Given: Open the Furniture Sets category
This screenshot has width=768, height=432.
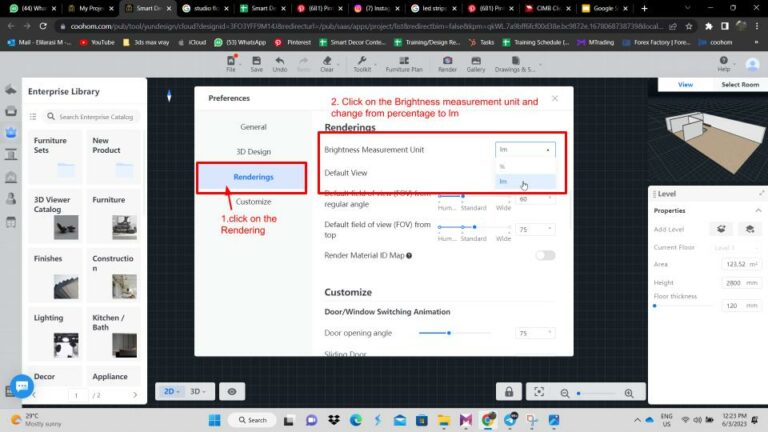Looking at the screenshot, I should click(x=54, y=157).
